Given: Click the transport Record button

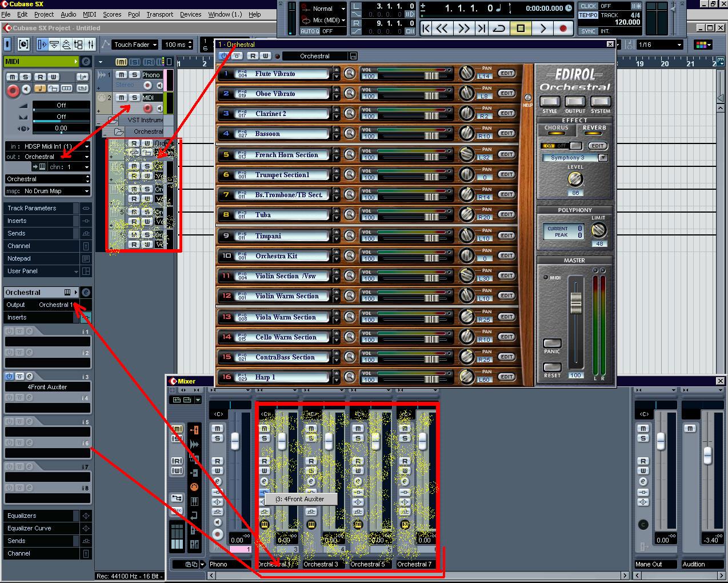Looking at the screenshot, I should 563,27.
